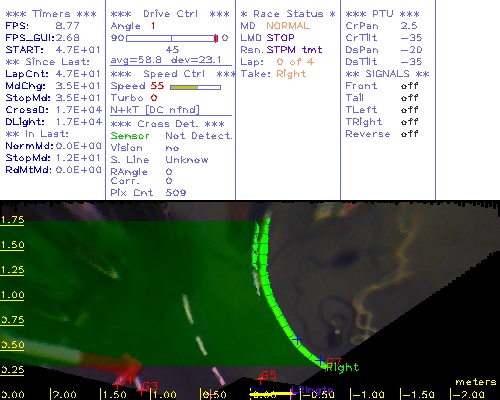Click the Race Status panel title
Viewport: 500px width, 400px height.
click(x=288, y=14)
